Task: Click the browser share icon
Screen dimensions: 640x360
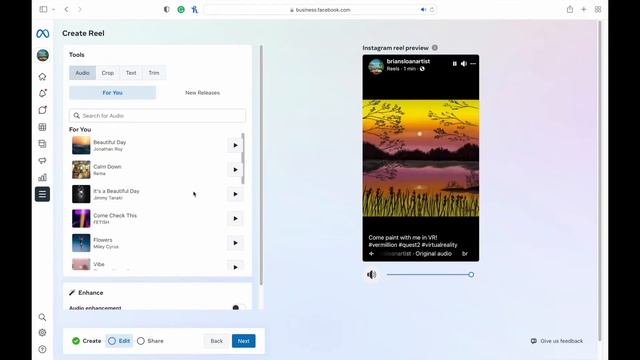Action: pos(570,9)
